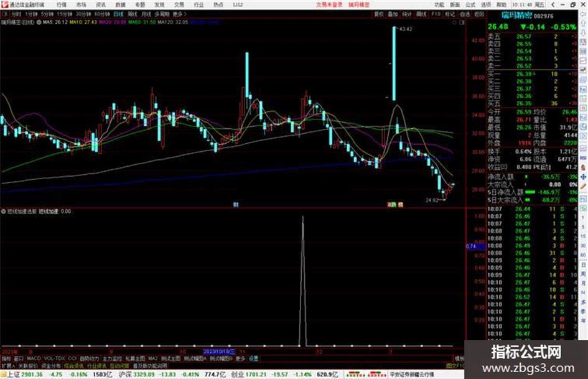
Task: Open the 综合资讯 tab
Action: (74, 365)
